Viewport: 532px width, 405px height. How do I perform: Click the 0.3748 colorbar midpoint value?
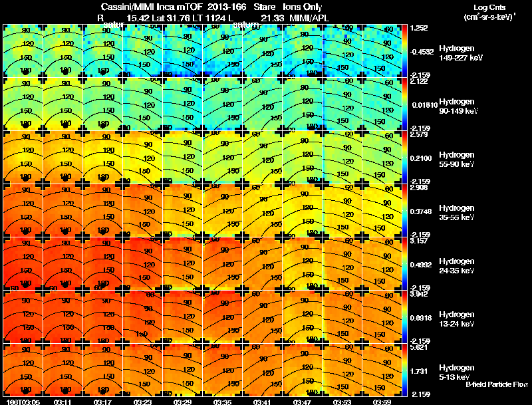point(421,211)
